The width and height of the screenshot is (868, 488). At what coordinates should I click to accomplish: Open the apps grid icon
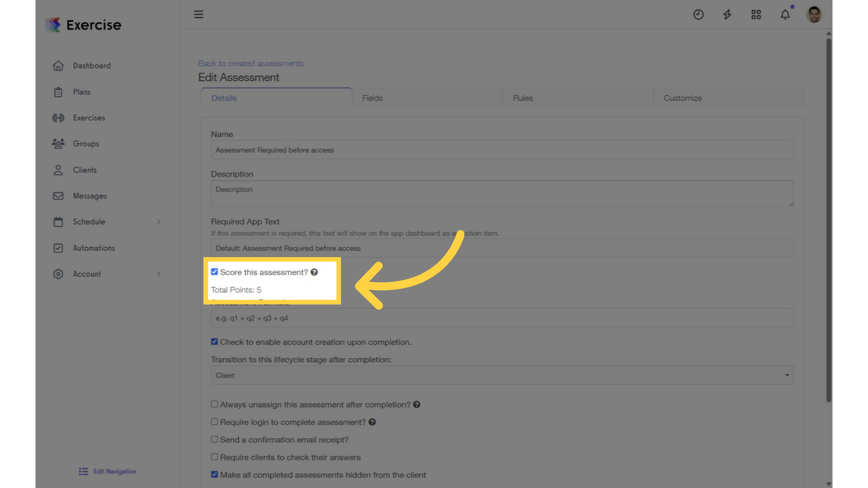coord(756,14)
